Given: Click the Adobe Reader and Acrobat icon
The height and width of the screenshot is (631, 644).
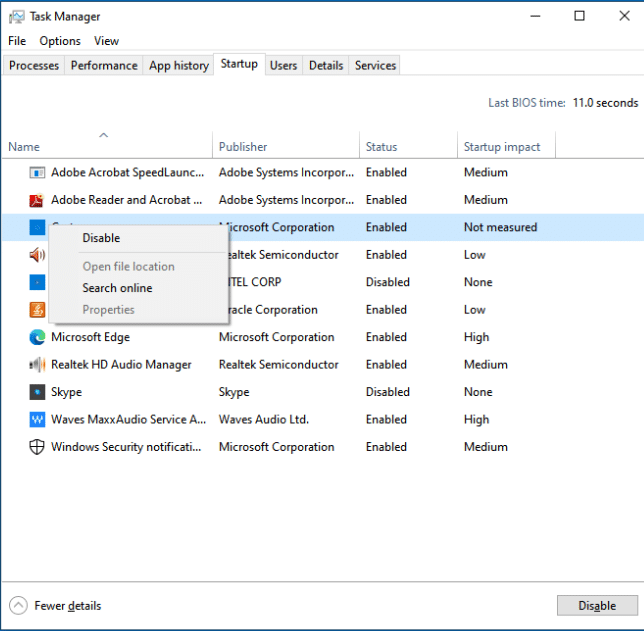Looking at the screenshot, I should 37,200.
